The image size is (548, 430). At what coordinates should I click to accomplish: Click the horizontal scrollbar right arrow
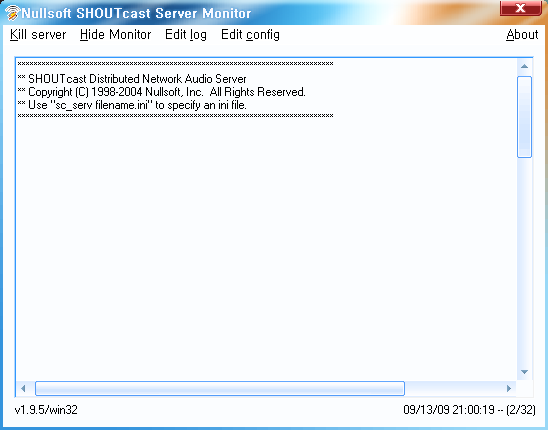(x=509, y=388)
